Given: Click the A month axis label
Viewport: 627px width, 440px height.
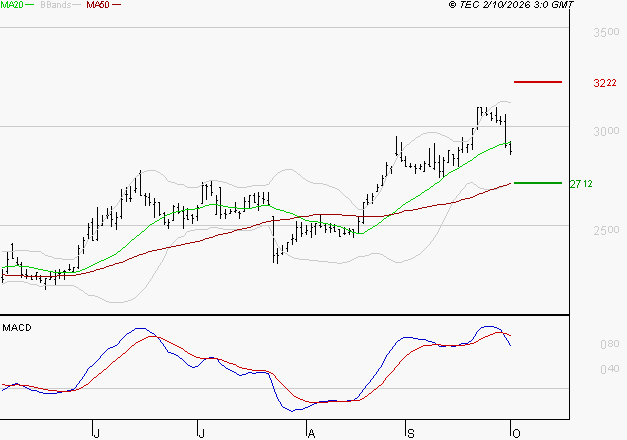Looking at the screenshot, I should tap(311, 433).
